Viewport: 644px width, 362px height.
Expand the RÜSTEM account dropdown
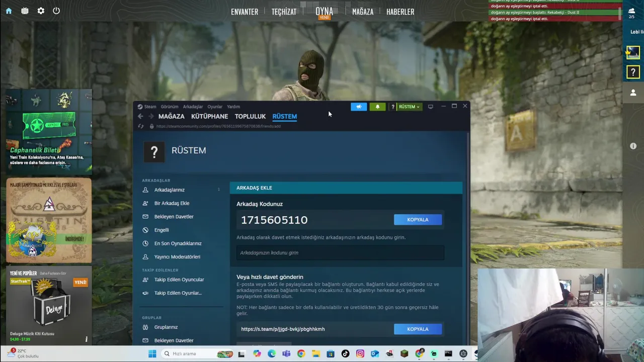click(409, 107)
